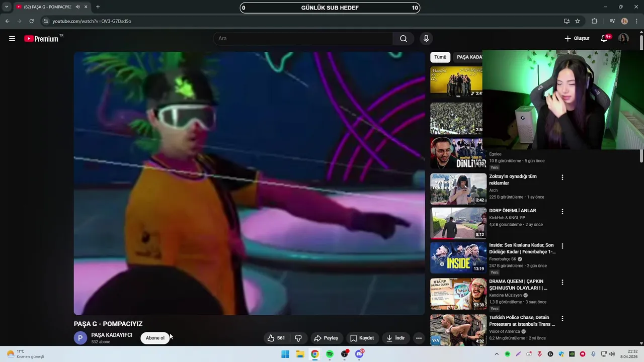Open options for DRAMA QUEEN video

coord(562,283)
